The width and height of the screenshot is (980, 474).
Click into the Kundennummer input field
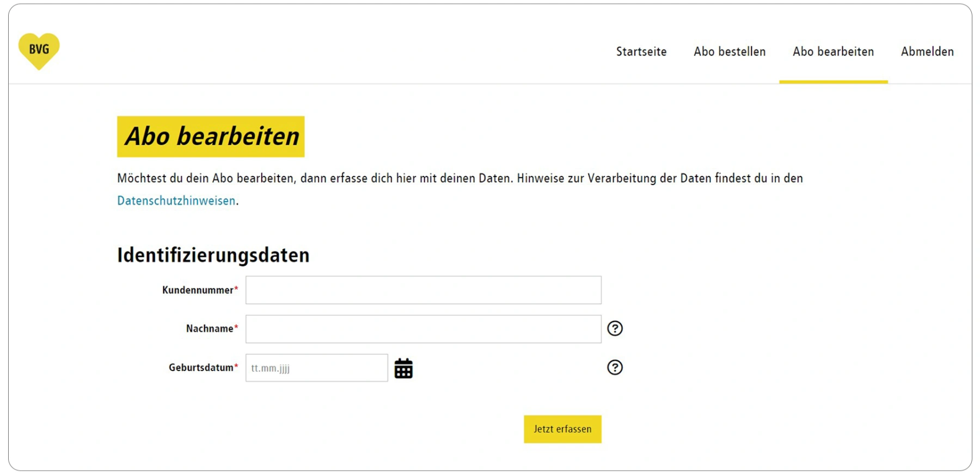(423, 290)
